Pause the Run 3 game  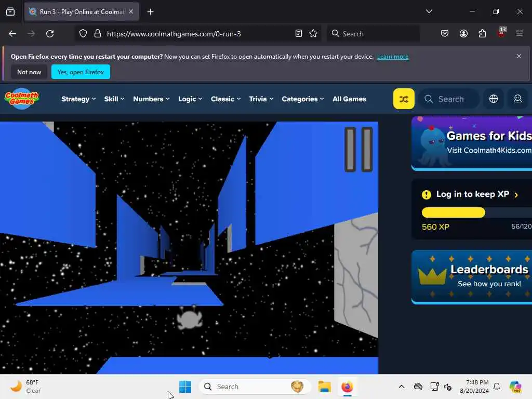point(358,149)
